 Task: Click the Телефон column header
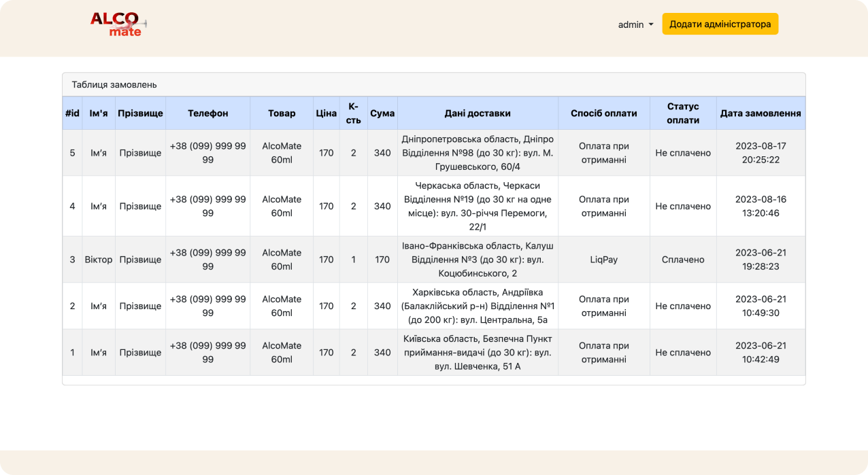click(208, 113)
